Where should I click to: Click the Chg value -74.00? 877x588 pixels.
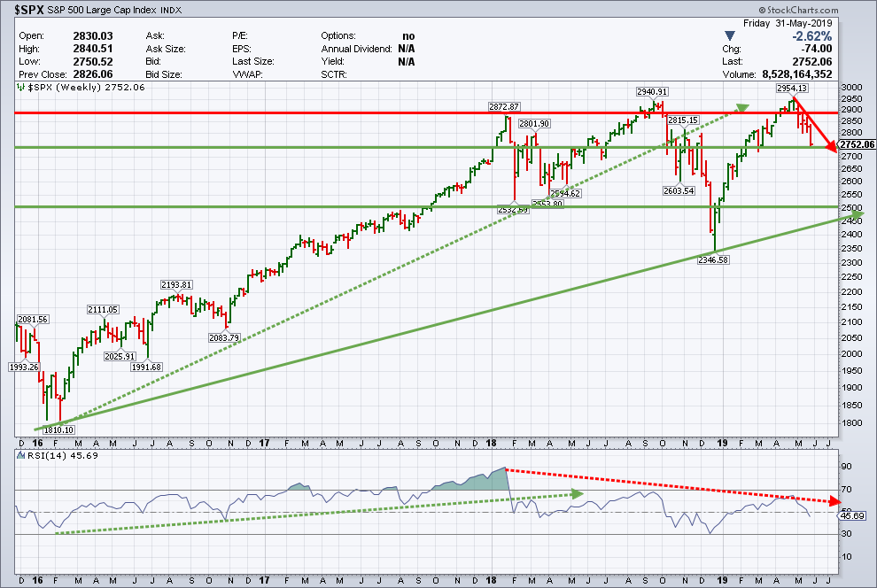click(x=817, y=49)
